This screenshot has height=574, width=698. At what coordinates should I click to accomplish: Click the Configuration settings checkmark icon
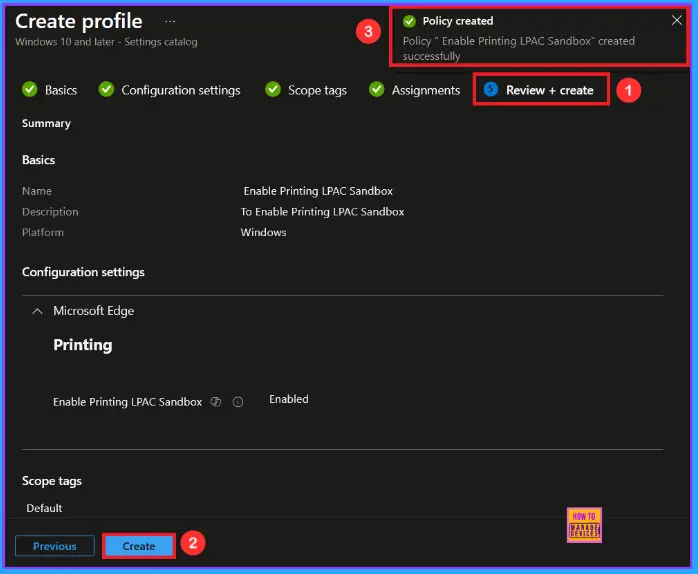pos(106,89)
